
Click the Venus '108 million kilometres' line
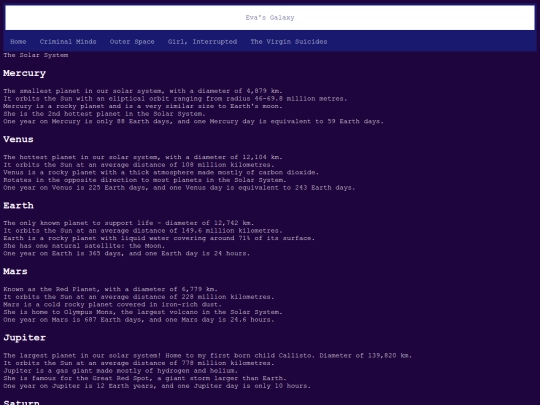coord(139,165)
